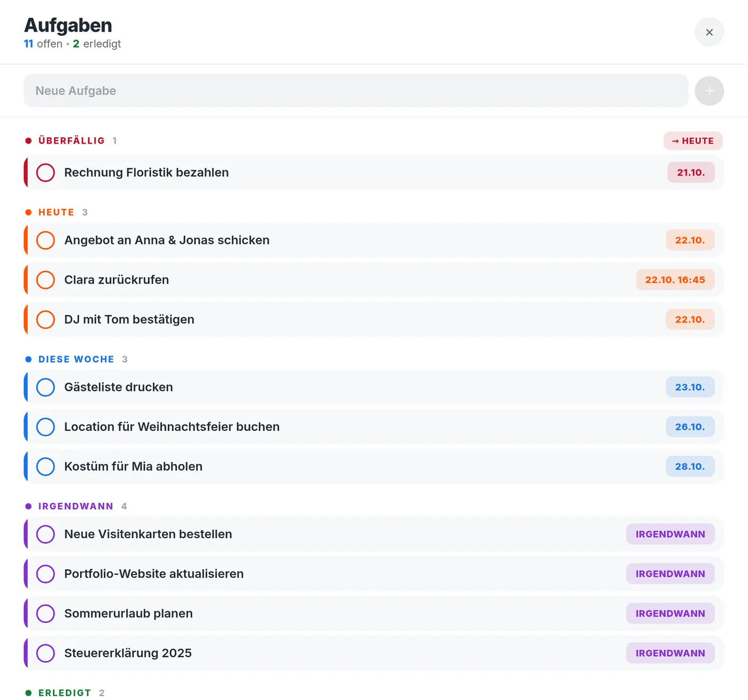This screenshot has height=700, width=748.
Task: Toggle 'DJ mit Tom bestätigen' checkbox
Action: click(45, 319)
